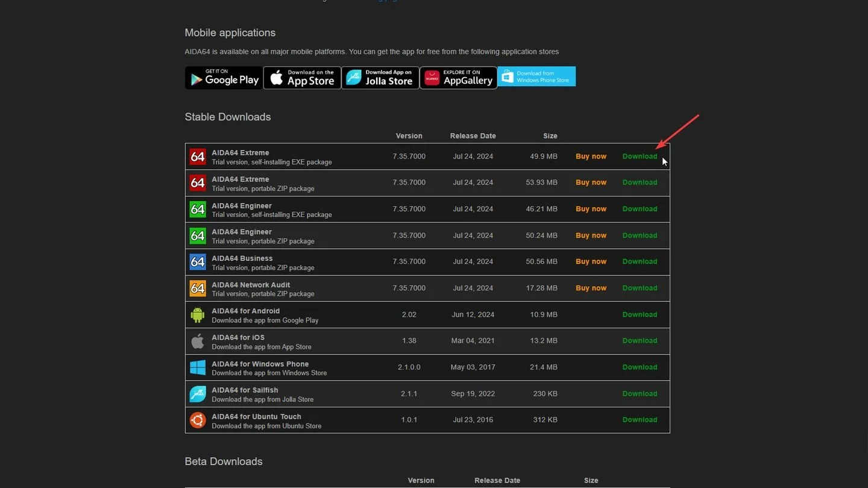The height and width of the screenshot is (488, 868).
Task: Download AIDA64 Extreme self-installing EXE package
Action: pyautogui.click(x=640, y=156)
